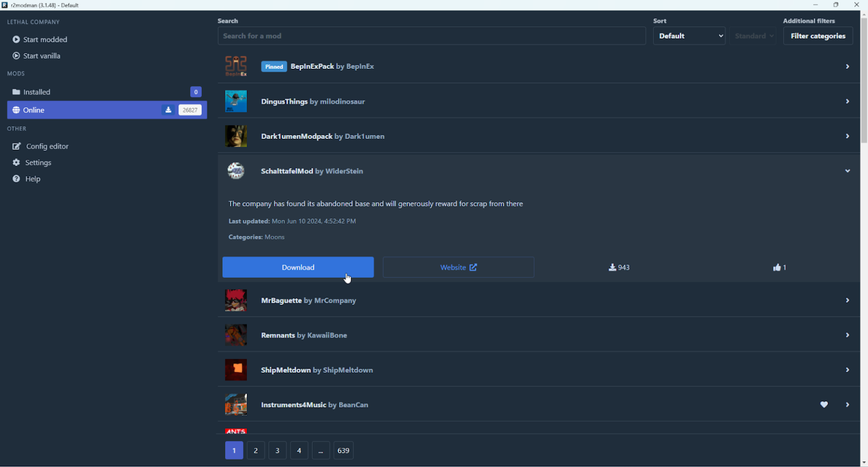Screen dimensions: 868x467
Task: Open the Help page
Action: click(x=27, y=179)
